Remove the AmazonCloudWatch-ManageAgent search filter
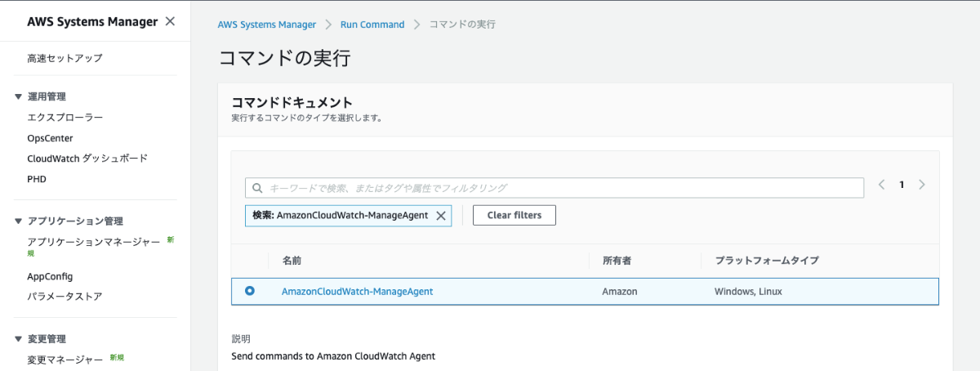 [x=440, y=216]
